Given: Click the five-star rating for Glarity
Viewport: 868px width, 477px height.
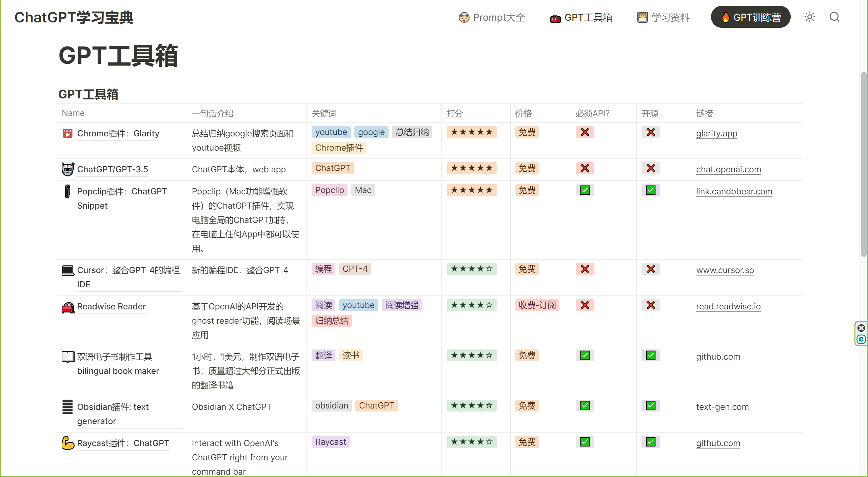Looking at the screenshot, I should coord(471,132).
